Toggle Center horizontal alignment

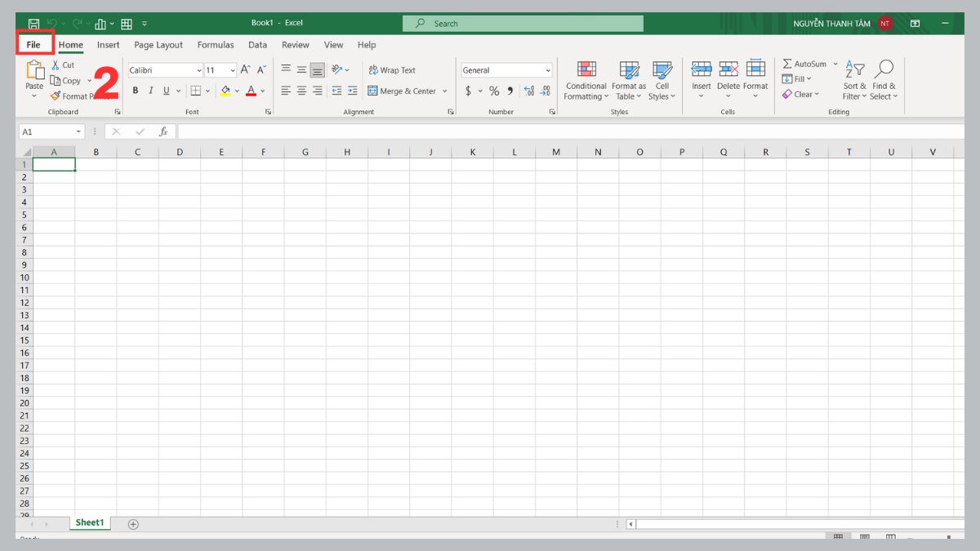click(301, 91)
